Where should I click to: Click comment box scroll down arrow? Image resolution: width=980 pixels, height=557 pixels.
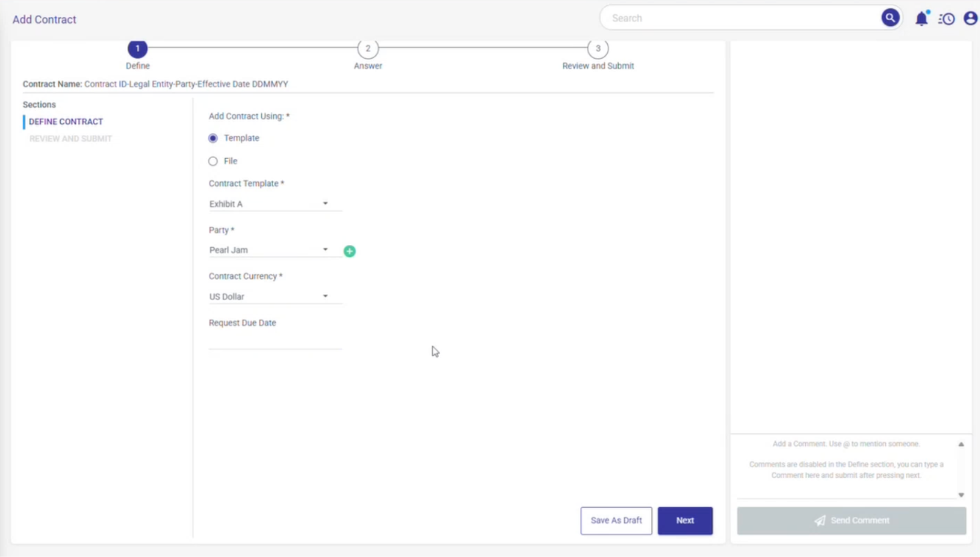pos(961,495)
